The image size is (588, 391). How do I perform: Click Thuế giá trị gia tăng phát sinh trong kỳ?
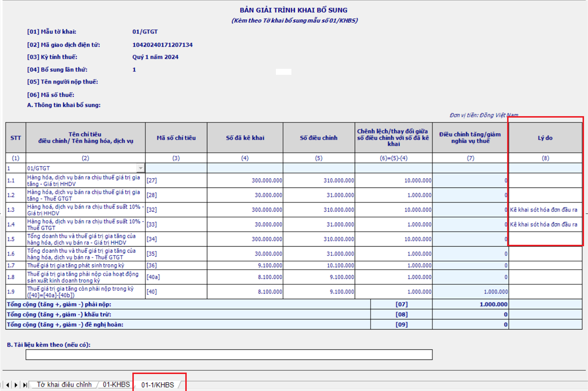click(x=75, y=265)
